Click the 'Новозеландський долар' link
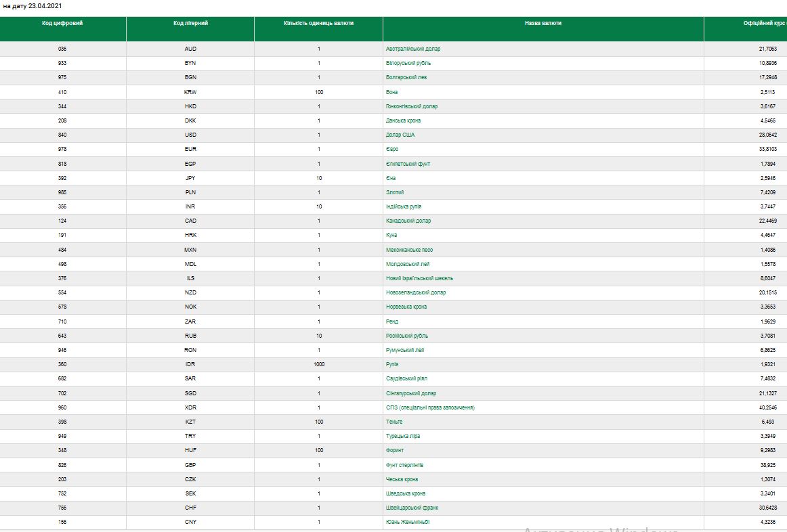 (x=415, y=292)
